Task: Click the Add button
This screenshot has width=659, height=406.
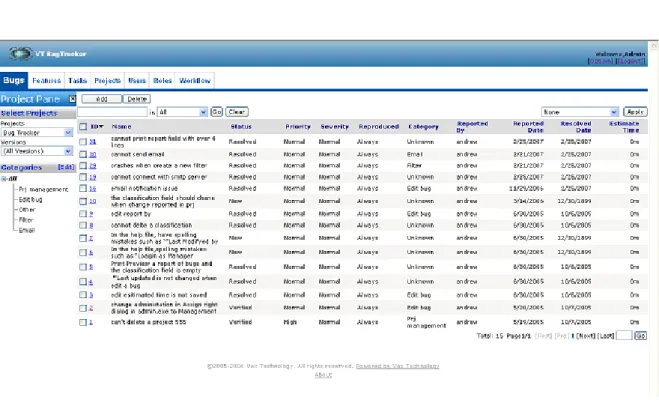Action: click(102, 99)
